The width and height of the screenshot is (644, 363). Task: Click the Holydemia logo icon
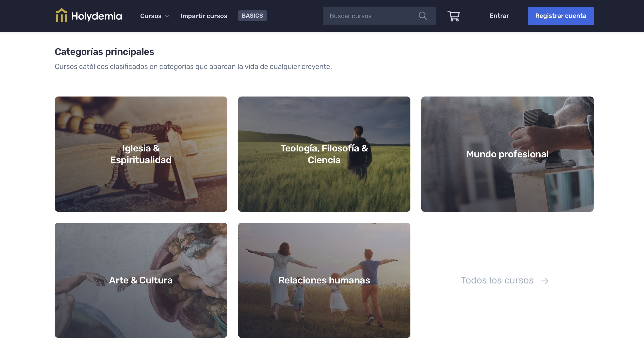[x=62, y=16]
